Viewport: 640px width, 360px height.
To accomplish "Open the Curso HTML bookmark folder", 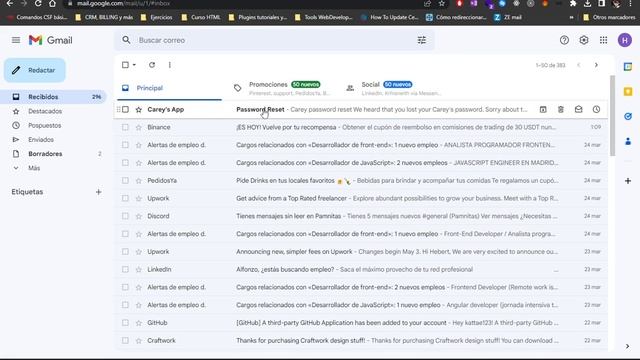I will (x=201, y=17).
